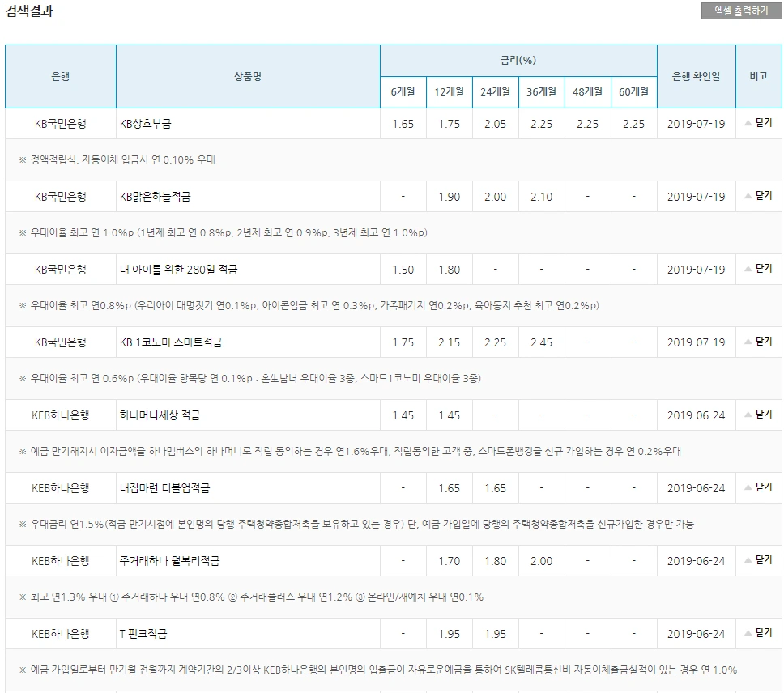The height and width of the screenshot is (693, 784).
Task: Select product name 하나머니세상 적금
Action: click(160, 415)
